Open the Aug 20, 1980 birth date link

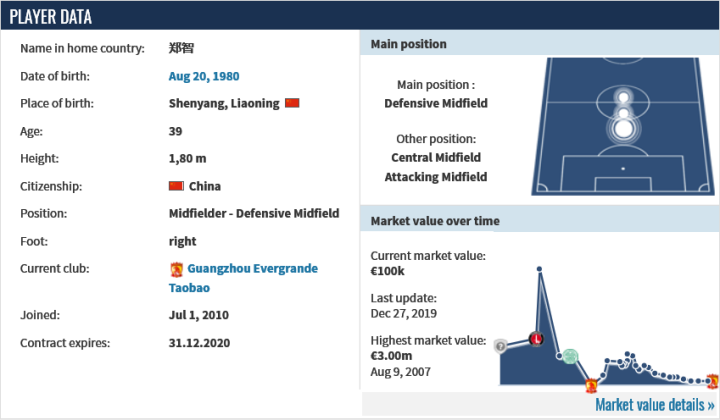pyautogui.click(x=204, y=76)
